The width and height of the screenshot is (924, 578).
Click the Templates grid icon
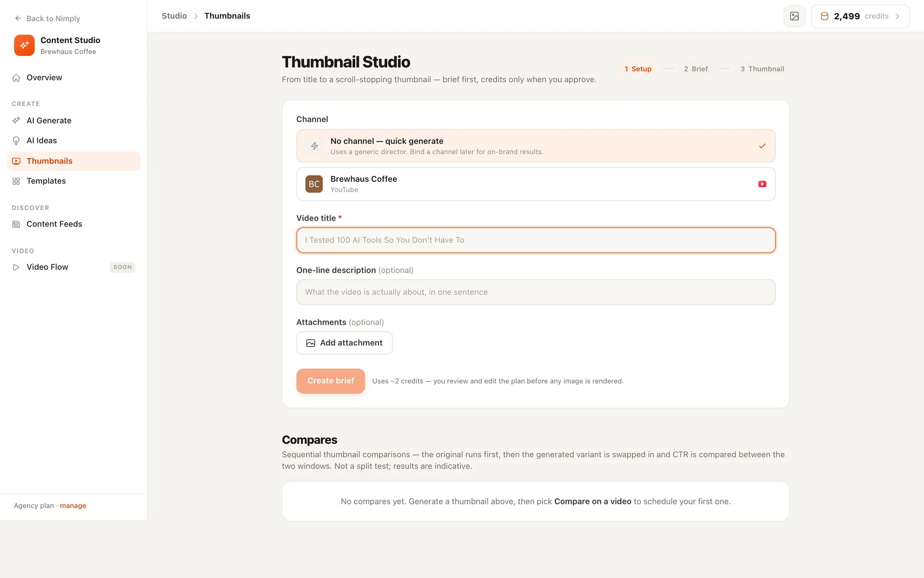(x=16, y=181)
